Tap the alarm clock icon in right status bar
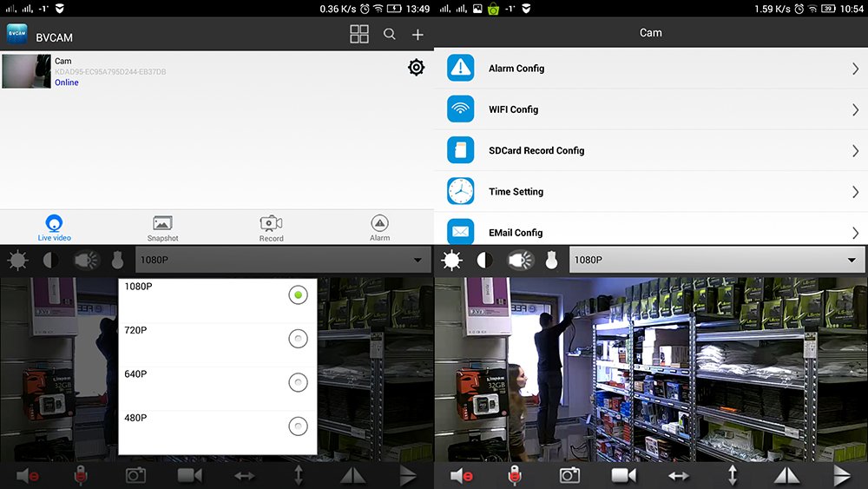 point(799,9)
